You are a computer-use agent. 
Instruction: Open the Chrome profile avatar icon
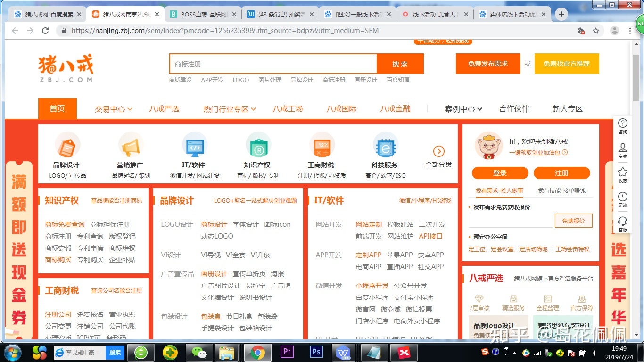click(x=614, y=31)
